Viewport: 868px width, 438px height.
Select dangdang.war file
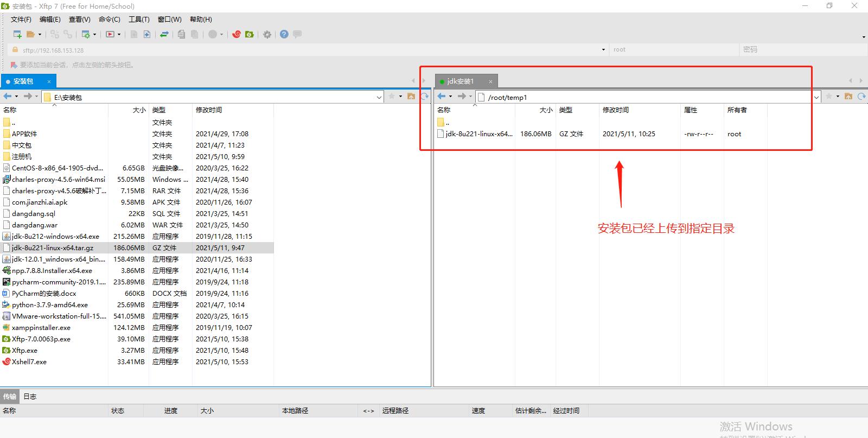pyautogui.click(x=137, y=225)
